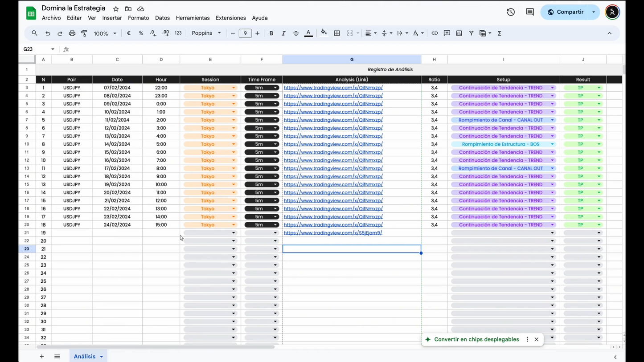Select the paint format tool

click(84, 33)
